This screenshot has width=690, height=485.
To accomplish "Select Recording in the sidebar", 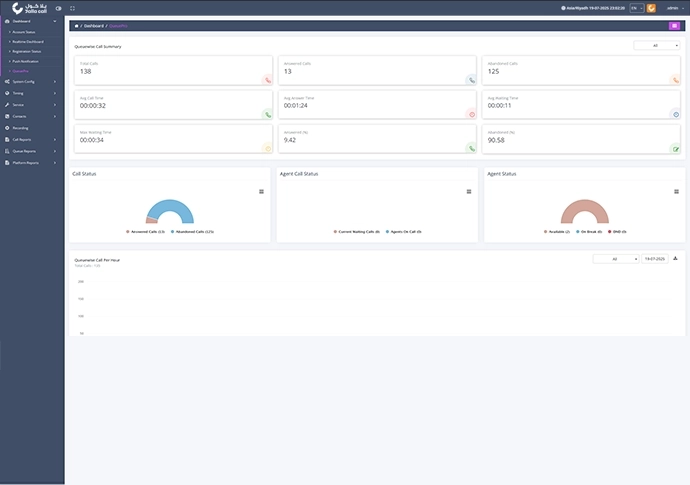I will 20,128.
